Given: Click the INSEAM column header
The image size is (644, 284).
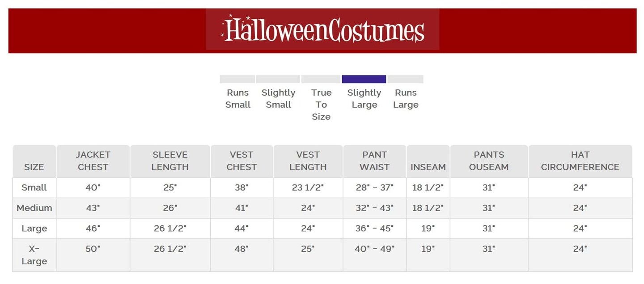Looking at the screenshot, I should click(428, 167).
